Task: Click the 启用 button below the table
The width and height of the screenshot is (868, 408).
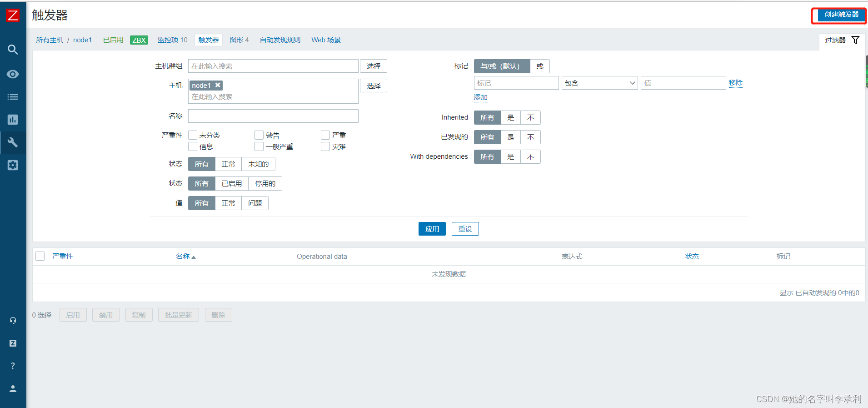Action: coord(73,315)
